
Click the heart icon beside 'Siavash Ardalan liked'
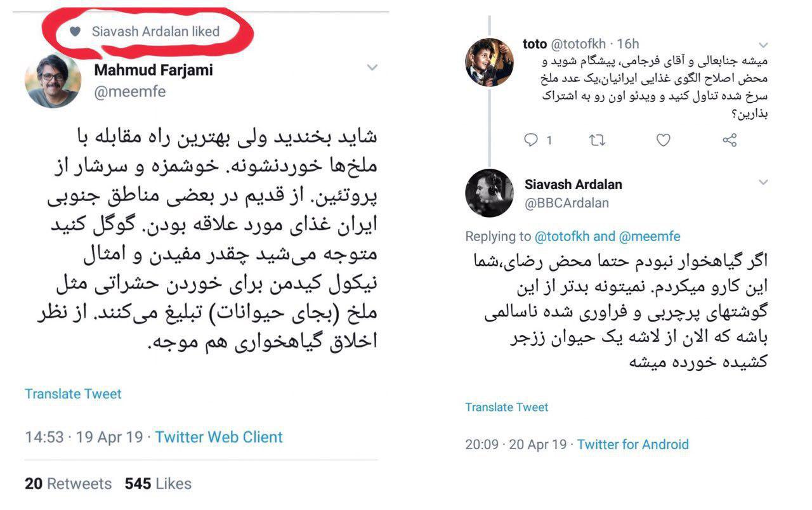(75, 31)
